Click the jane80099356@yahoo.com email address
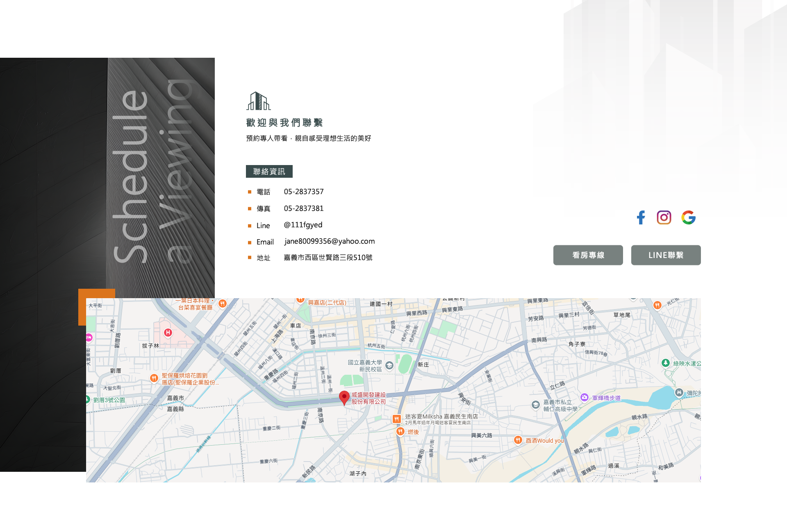Screen dimensions: 787x532 329,241
